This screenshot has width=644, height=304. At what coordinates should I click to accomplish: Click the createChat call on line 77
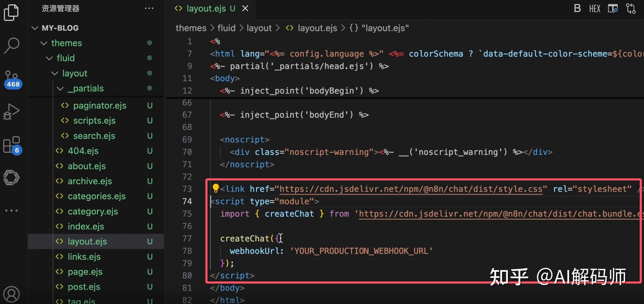(245, 238)
